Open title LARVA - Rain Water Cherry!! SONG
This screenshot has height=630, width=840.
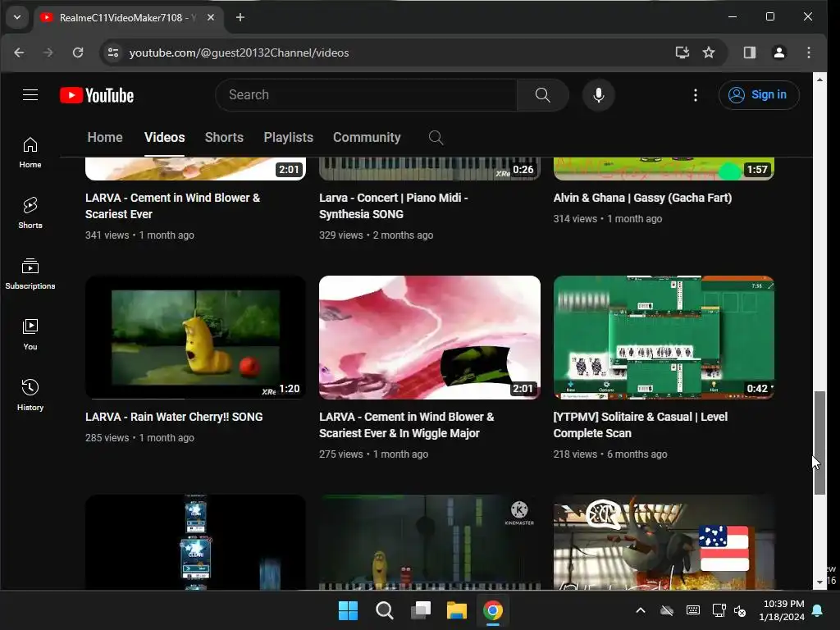point(174,417)
